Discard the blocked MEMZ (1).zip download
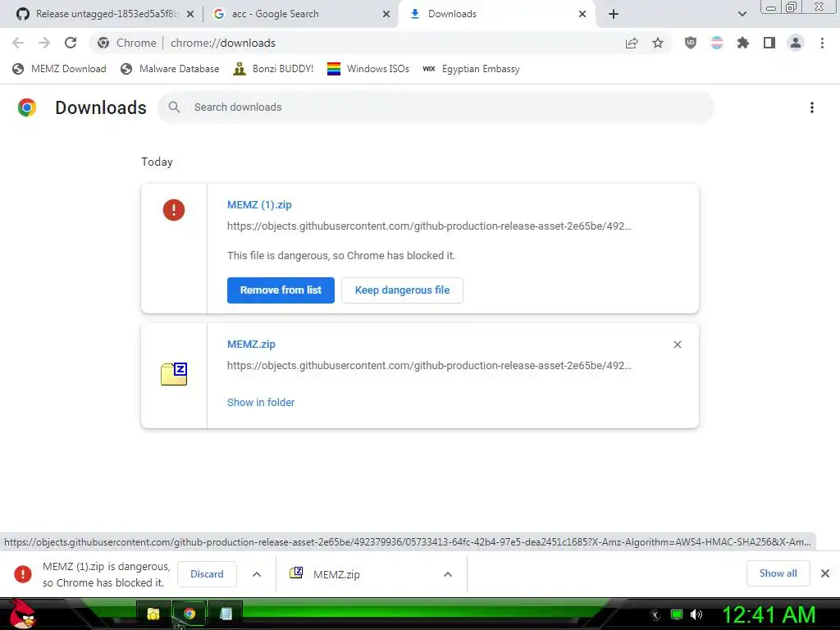This screenshot has width=840, height=630. tap(207, 574)
